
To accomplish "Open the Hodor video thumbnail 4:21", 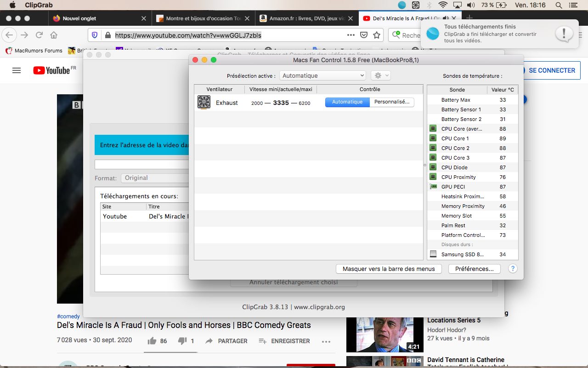I will click(x=385, y=334).
